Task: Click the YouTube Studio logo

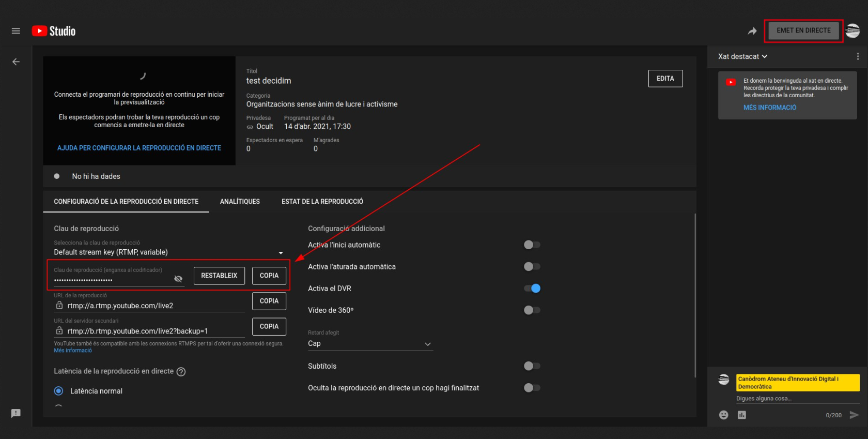Action: pyautogui.click(x=54, y=31)
